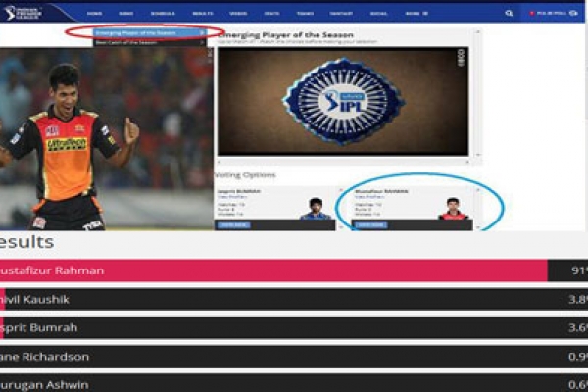Open the Schedule navigation item
This screenshot has height=392, width=588.
[162, 14]
